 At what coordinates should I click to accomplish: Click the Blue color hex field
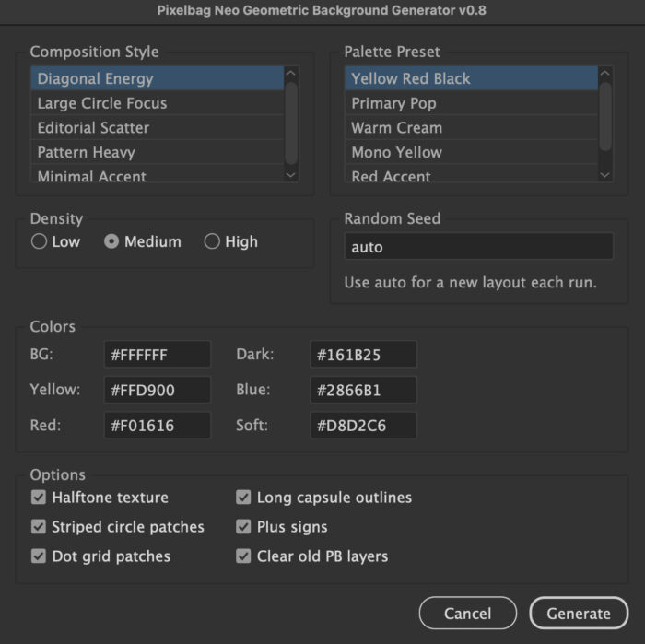tap(363, 390)
